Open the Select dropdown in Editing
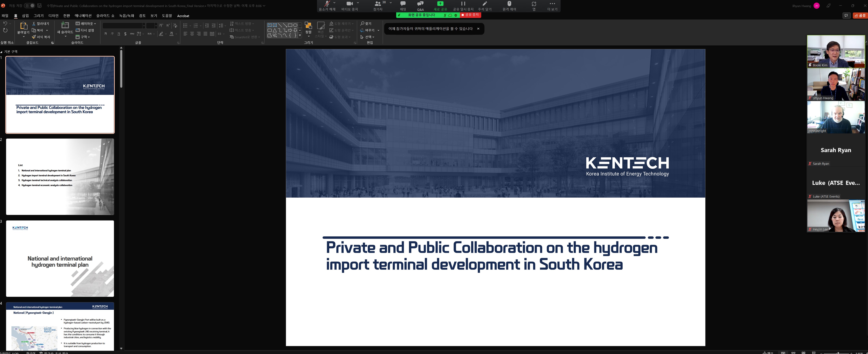 pos(368,37)
